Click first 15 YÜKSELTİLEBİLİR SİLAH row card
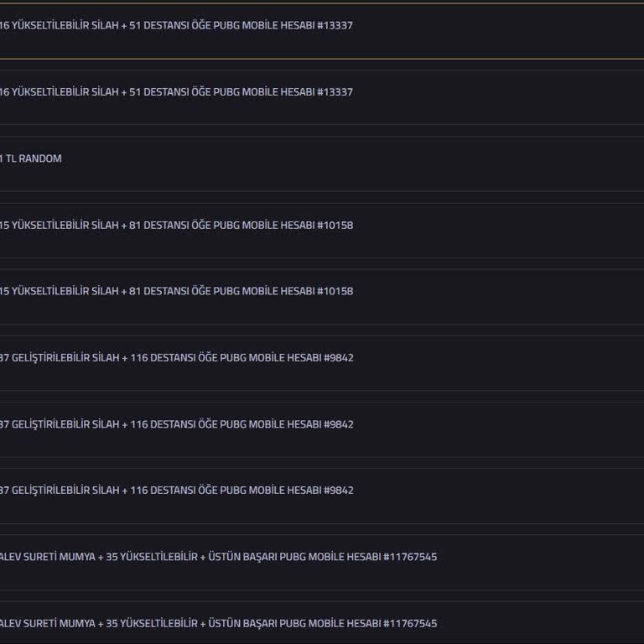The height and width of the screenshot is (644, 644). coord(503,230)
